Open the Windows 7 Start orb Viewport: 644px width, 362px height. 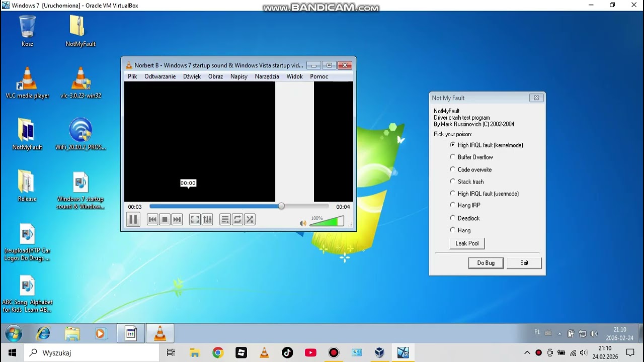[x=14, y=333]
